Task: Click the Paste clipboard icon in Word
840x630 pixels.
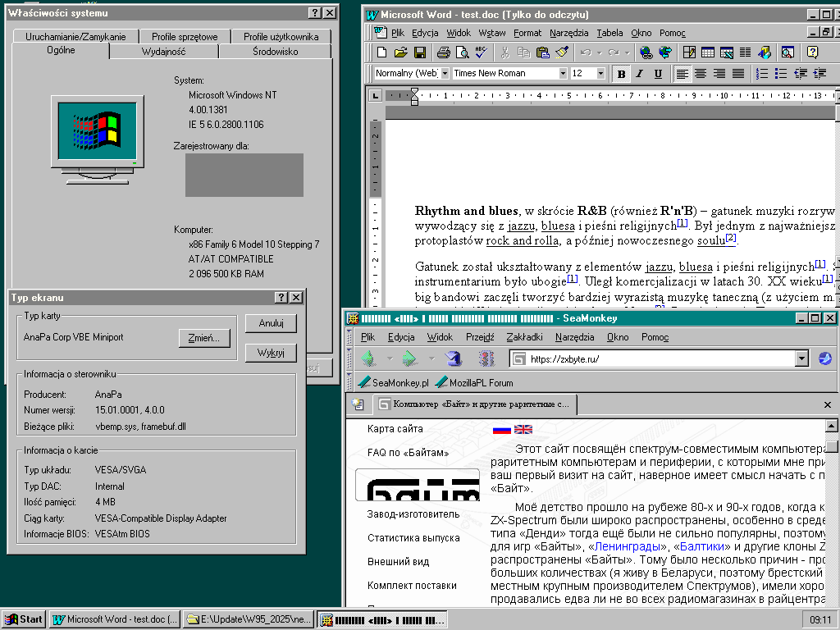Action: coord(543,52)
